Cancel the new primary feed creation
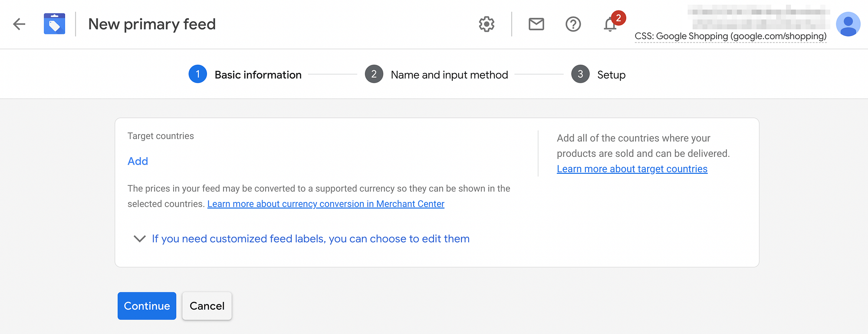868x334 pixels. (x=207, y=306)
